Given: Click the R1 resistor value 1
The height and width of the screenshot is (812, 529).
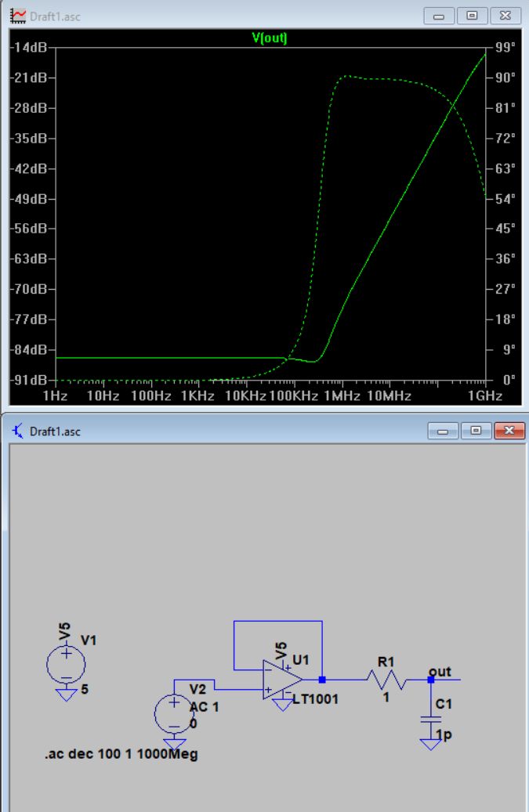Looking at the screenshot, I should [386, 698].
